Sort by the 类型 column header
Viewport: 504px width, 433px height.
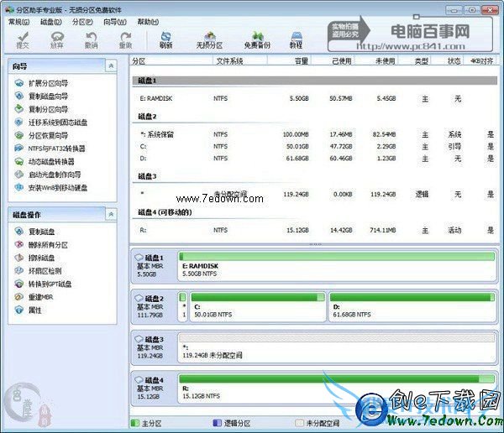click(415, 61)
